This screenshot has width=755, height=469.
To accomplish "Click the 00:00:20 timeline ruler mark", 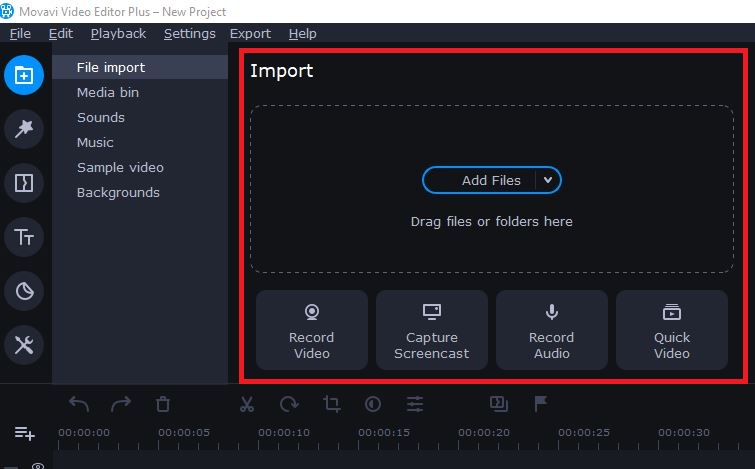I will tap(484, 432).
